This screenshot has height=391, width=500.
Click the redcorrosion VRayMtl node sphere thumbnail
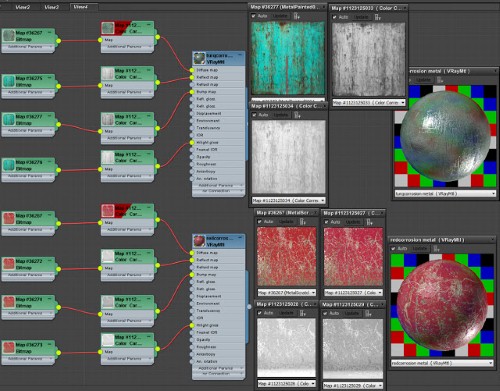[199, 241]
